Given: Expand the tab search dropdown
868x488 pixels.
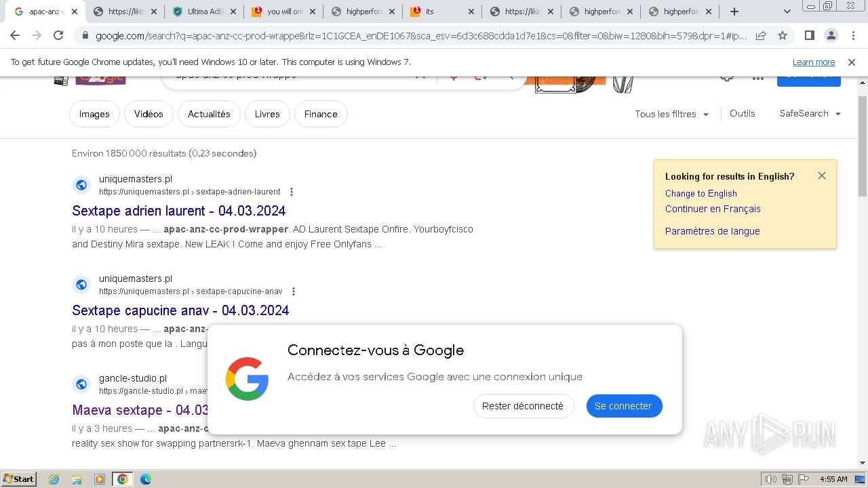Looking at the screenshot, I should pyautogui.click(x=787, y=12).
